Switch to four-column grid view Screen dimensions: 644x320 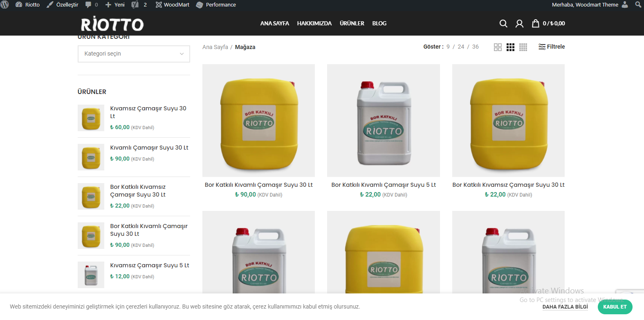point(523,47)
